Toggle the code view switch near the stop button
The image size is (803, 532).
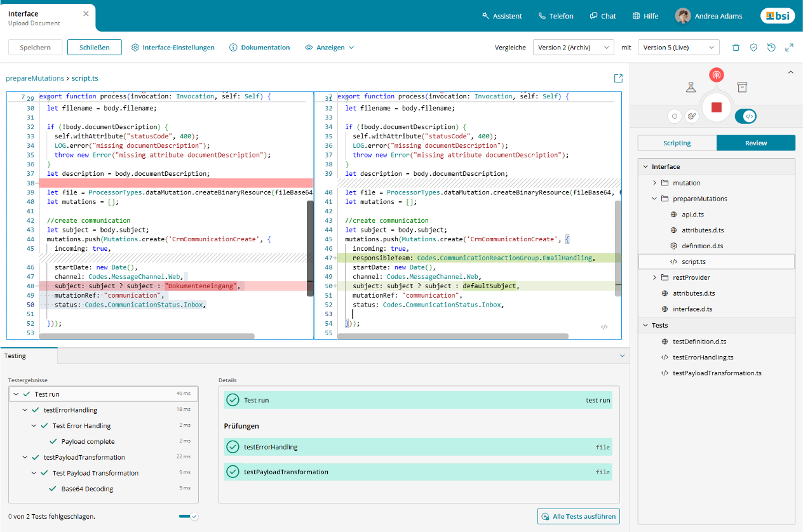[746, 116]
